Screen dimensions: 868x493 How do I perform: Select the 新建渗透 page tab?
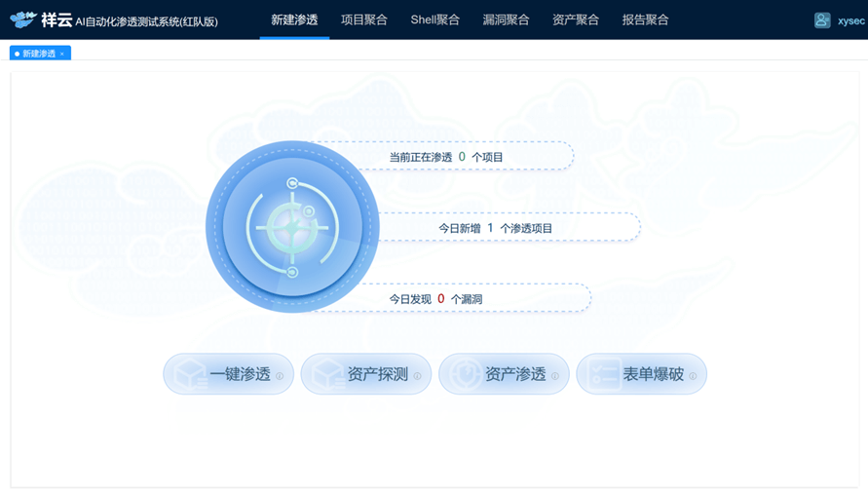[x=40, y=54]
